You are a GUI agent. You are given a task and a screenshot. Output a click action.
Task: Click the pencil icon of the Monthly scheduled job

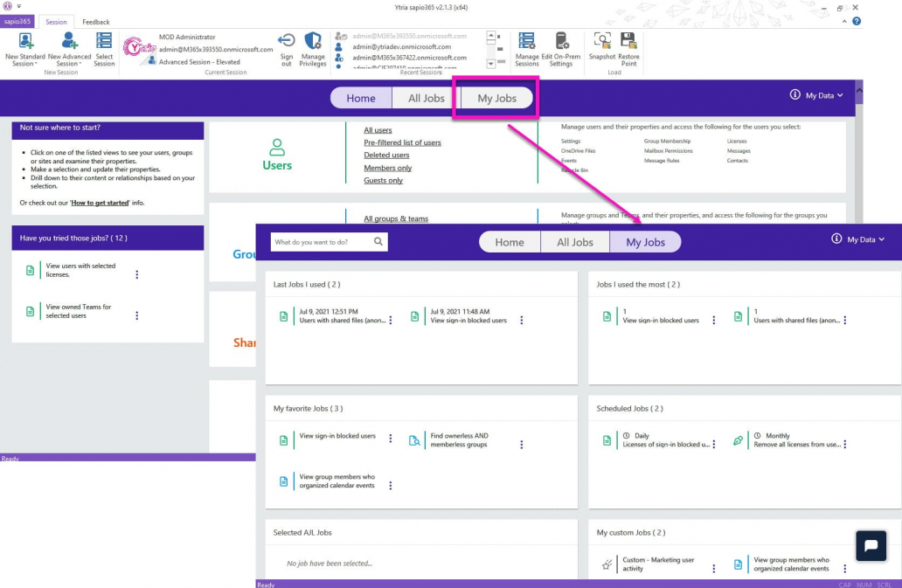pos(738,440)
